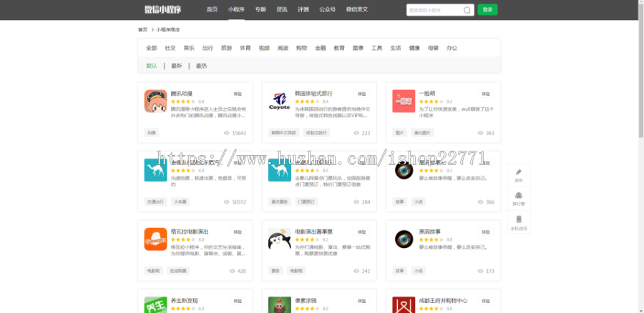Click the 首页 breadcrumb link
The width and height of the screenshot is (644, 313).
point(142,29)
